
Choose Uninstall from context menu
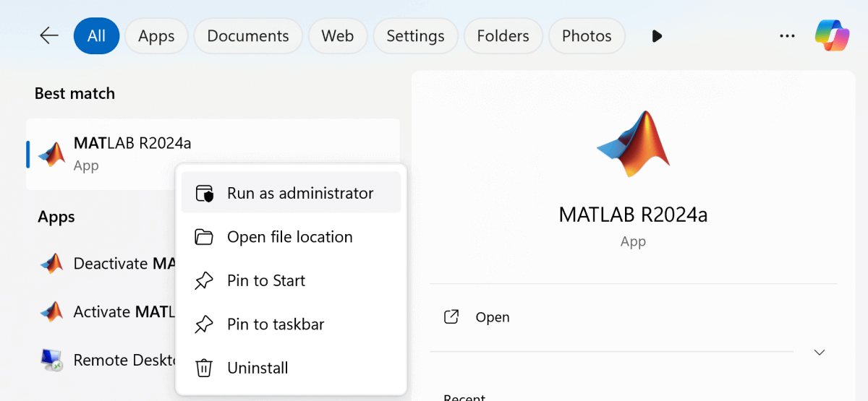(x=291, y=368)
